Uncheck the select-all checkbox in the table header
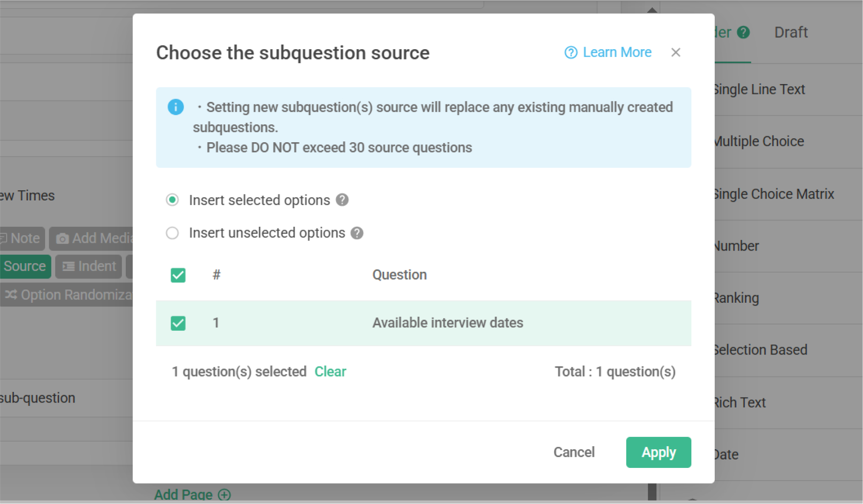The height and width of the screenshot is (504, 863). click(x=178, y=275)
